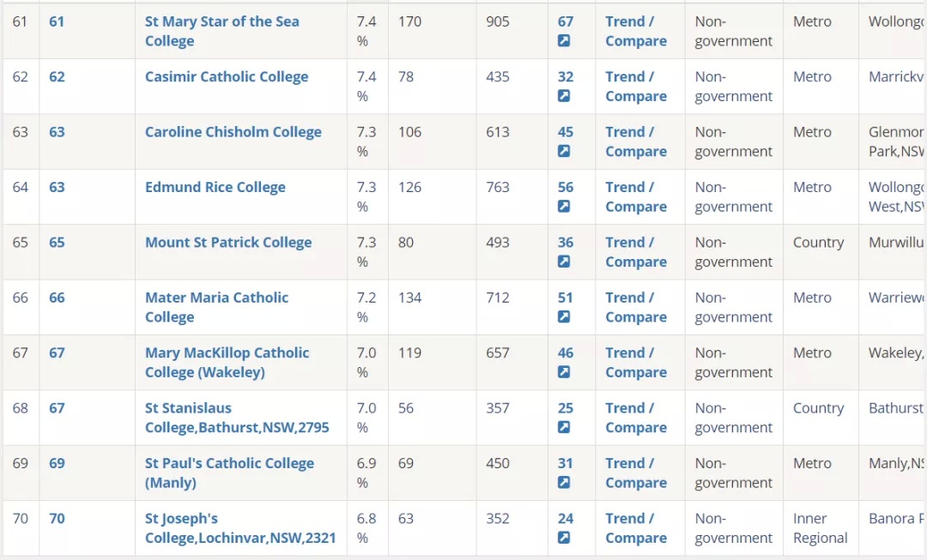
Task: Open St Stanislaus College Bathurst link
Action: [237, 418]
